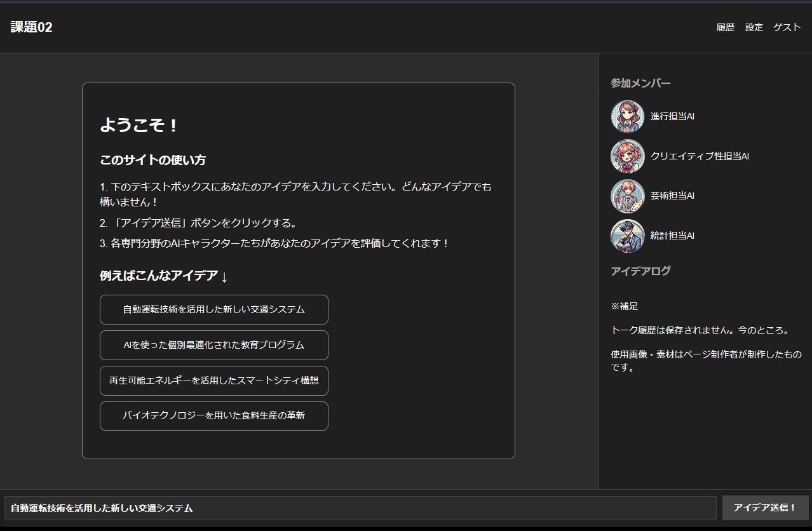812x531 pixels.
Task: Select the バイオテクノロジーを用いた食料生産の革新 example
Action: 213,416
